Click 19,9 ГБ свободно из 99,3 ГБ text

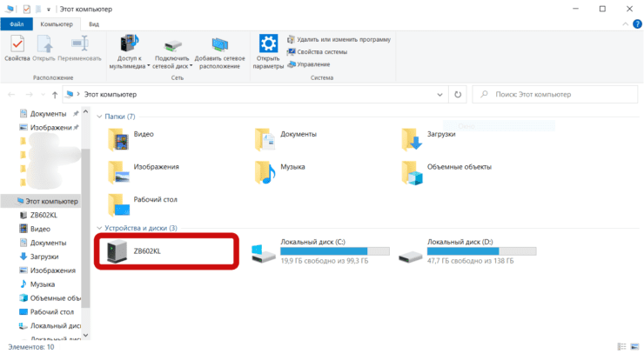[325, 261]
